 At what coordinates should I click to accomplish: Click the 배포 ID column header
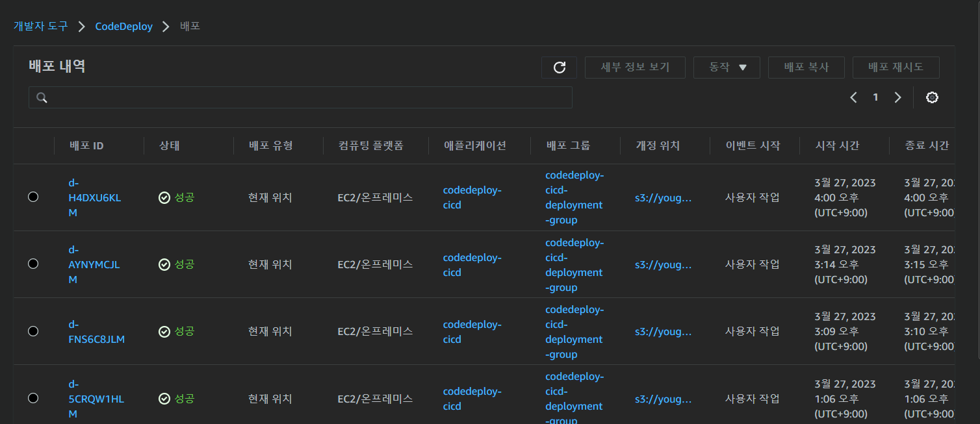(x=86, y=145)
